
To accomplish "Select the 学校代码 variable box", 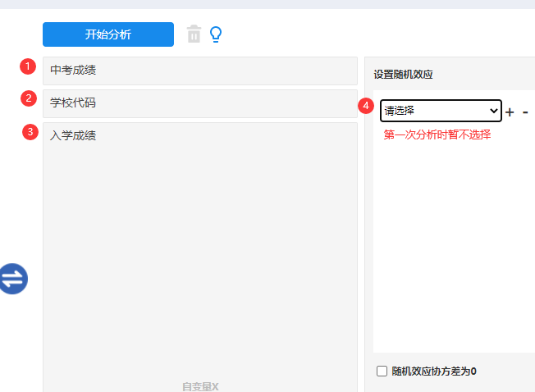I will (199, 103).
